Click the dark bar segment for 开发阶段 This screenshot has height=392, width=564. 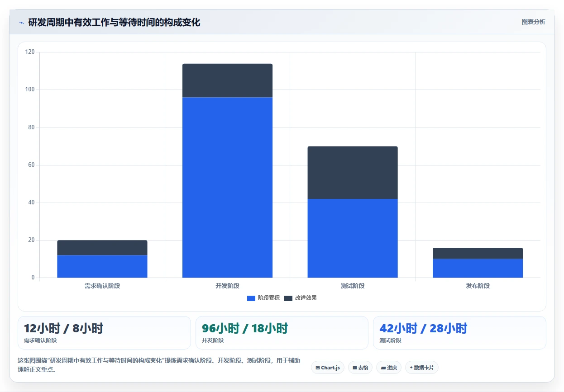[x=227, y=80]
